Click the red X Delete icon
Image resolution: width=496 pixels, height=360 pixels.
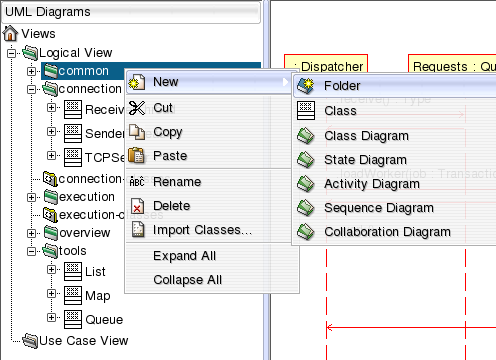(137, 206)
